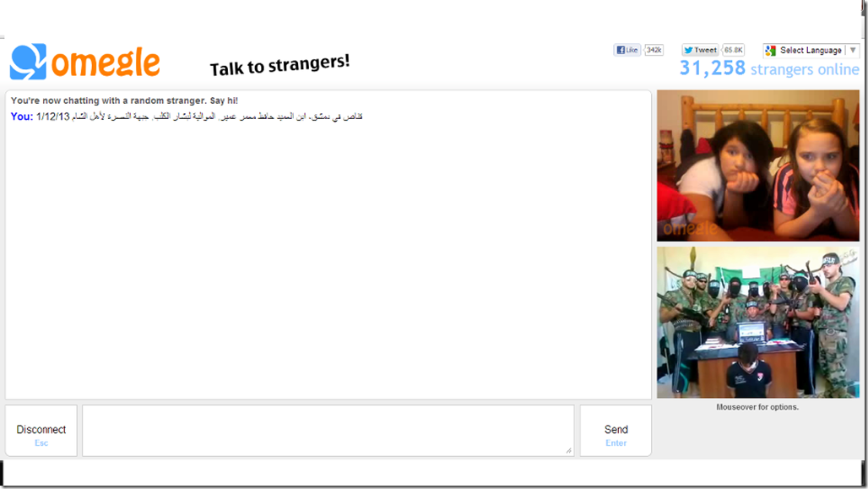Viewport: 868px width, 489px height.
Task: Click the Mouseover for options label
Action: pyautogui.click(x=757, y=407)
